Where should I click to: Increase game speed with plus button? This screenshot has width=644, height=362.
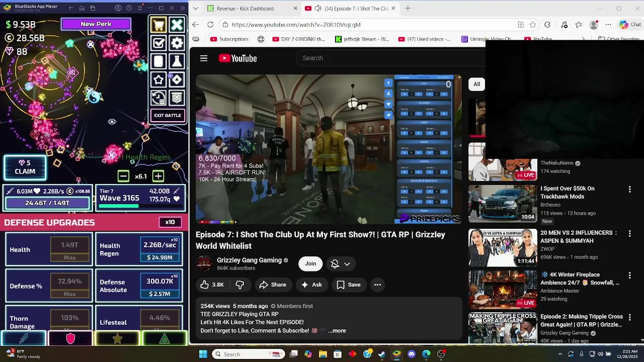(158, 176)
